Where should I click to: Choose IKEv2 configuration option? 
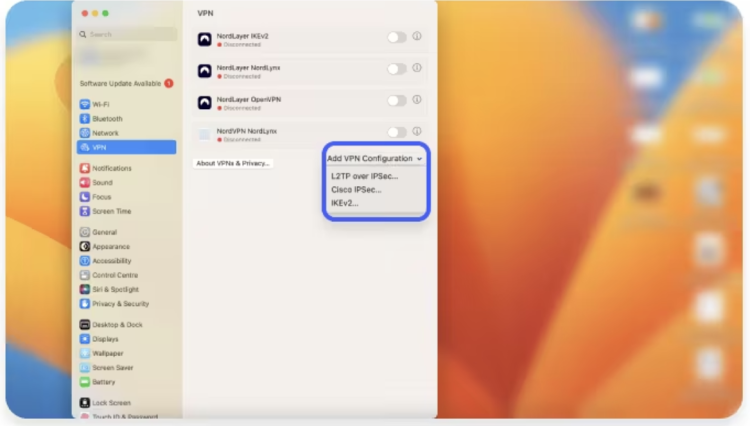[x=345, y=203]
